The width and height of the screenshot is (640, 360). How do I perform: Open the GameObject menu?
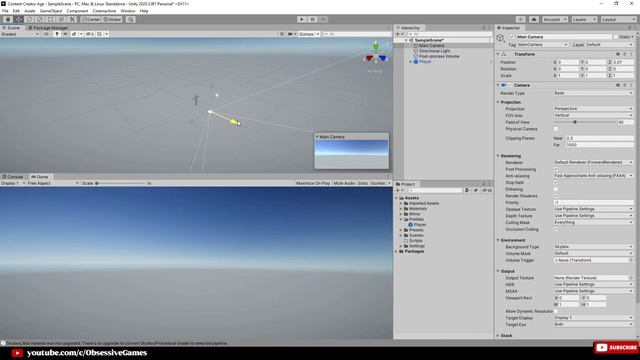pos(51,11)
